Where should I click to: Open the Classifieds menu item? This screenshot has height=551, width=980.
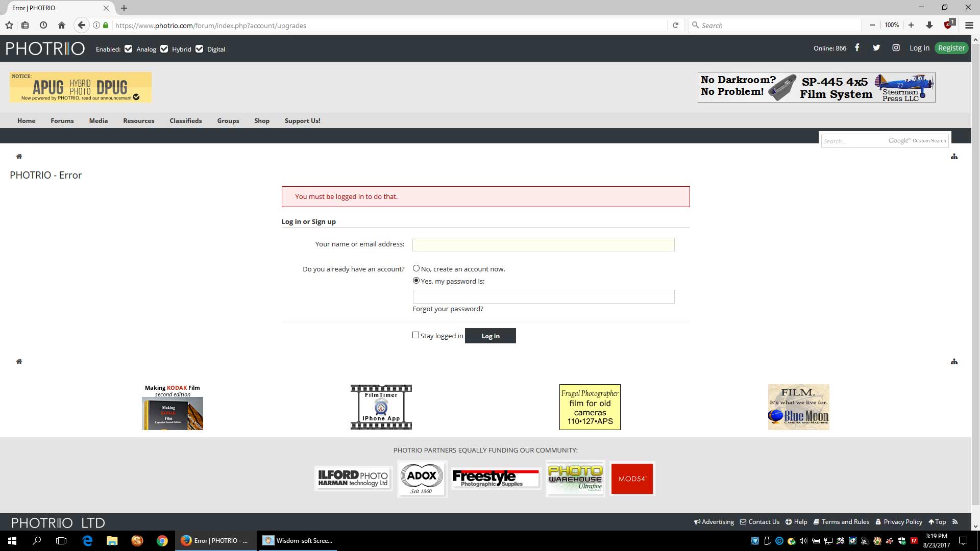(186, 121)
